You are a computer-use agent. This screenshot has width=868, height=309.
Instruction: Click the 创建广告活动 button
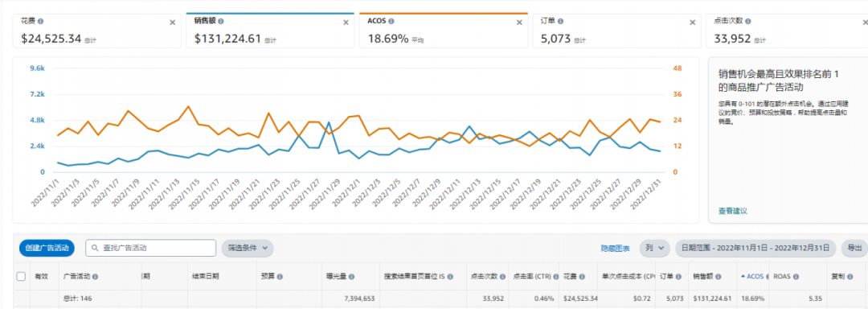47,248
